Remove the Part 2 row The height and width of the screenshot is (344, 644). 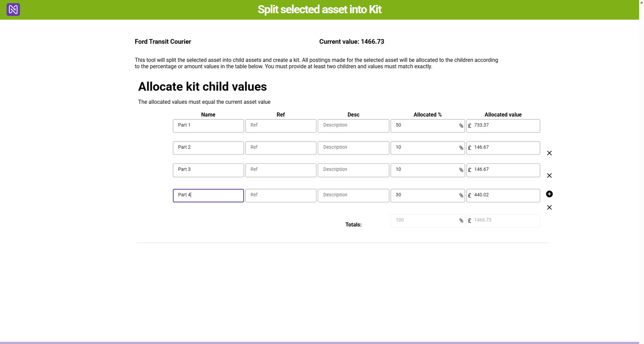coord(549,153)
